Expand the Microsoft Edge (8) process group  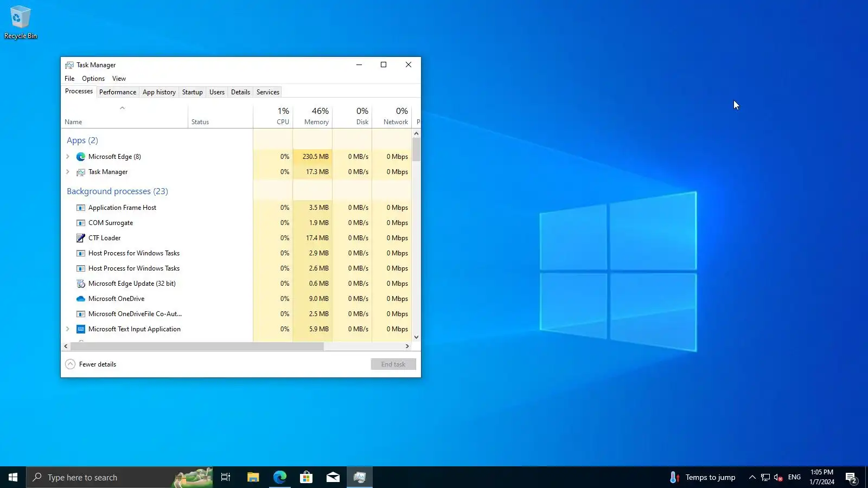click(68, 157)
